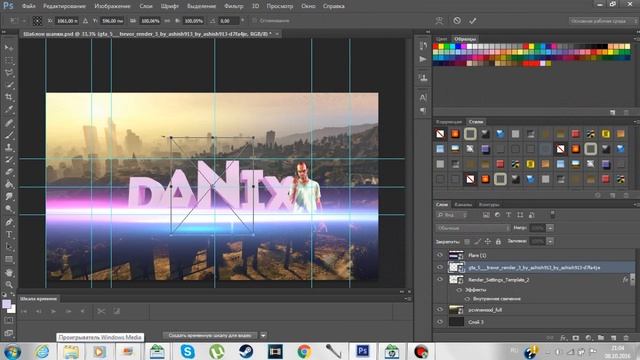Image resolution: width=640 pixels, height=360 pixels.
Task: Create a new group folder icon
Action: click(x=601, y=338)
